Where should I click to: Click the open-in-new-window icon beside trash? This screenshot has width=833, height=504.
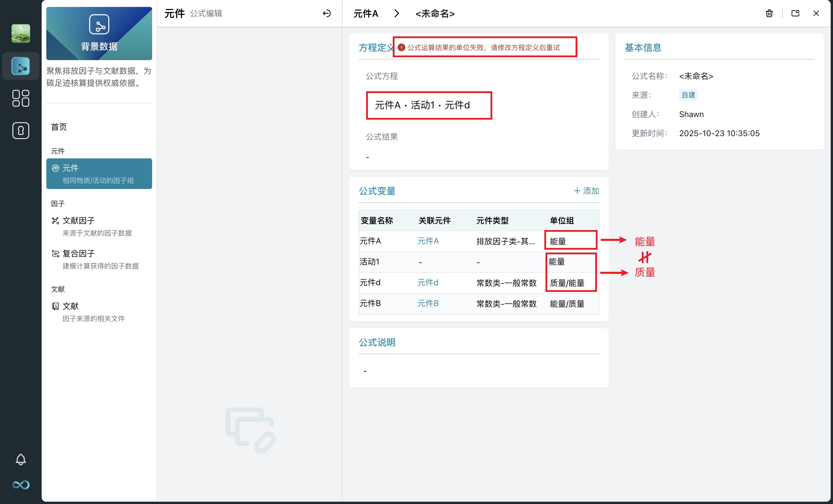click(795, 14)
